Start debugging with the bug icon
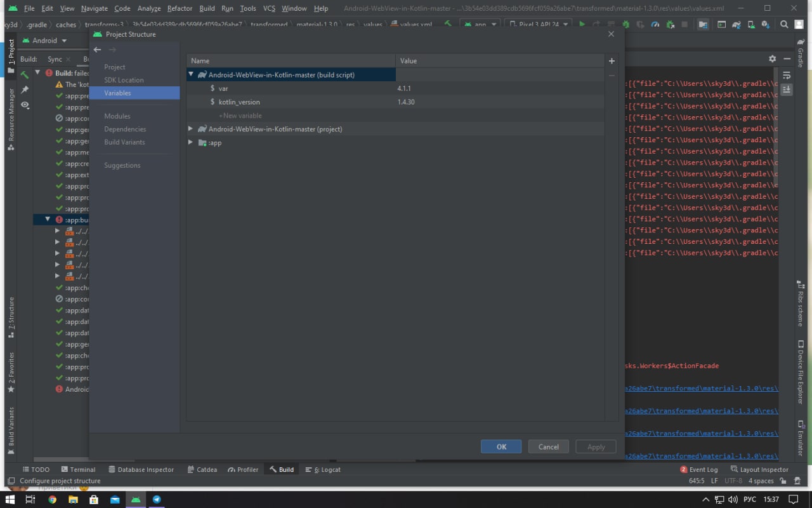The width and height of the screenshot is (812, 508). pos(626,25)
